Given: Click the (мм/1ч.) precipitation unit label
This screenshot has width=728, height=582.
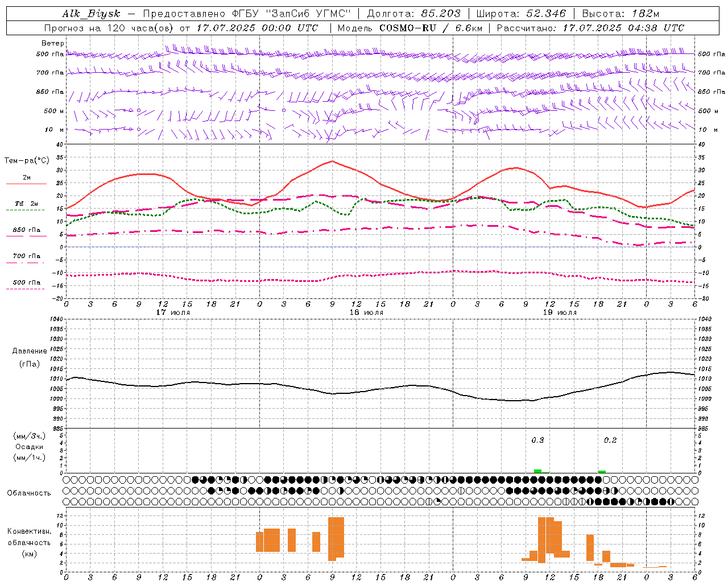Looking at the screenshot, I should 30,458.
